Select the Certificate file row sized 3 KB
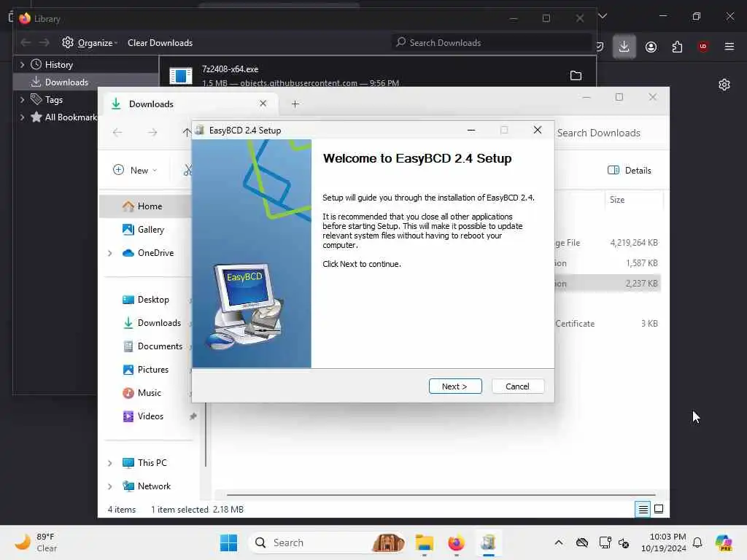This screenshot has height=560, width=747. coord(608,324)
